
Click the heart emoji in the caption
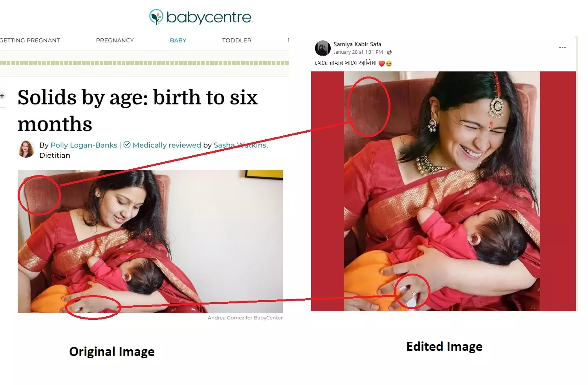pyautogui.click(x=381, y=64)
